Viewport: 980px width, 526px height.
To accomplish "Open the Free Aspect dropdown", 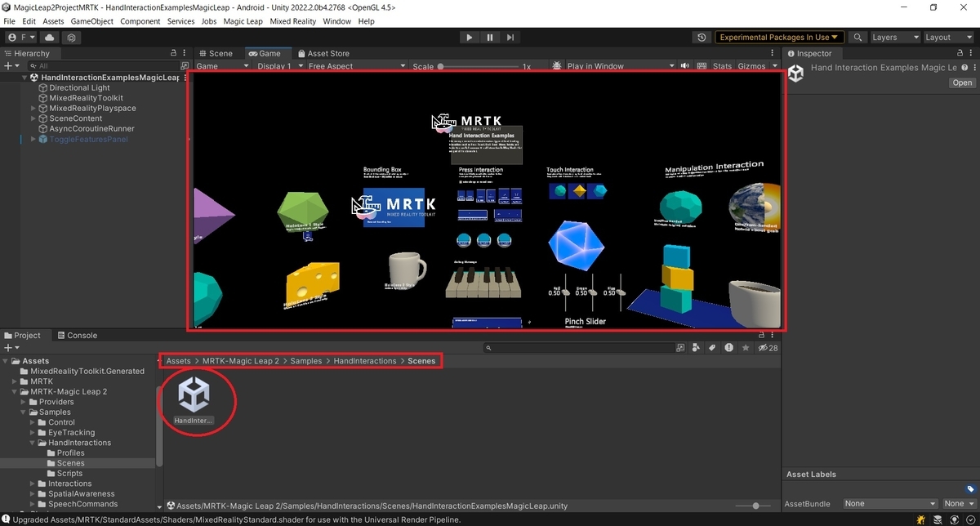I will (x=355, y=66).
